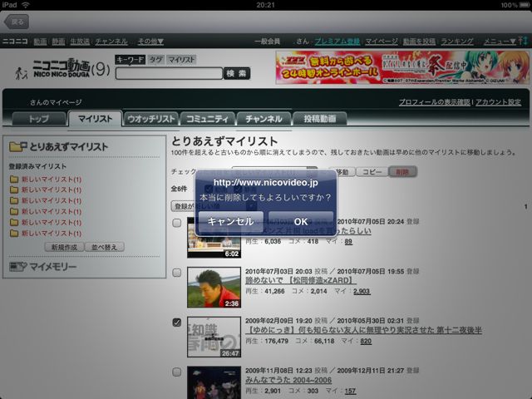Open アカウント設定 link

[x=498, y=102]
